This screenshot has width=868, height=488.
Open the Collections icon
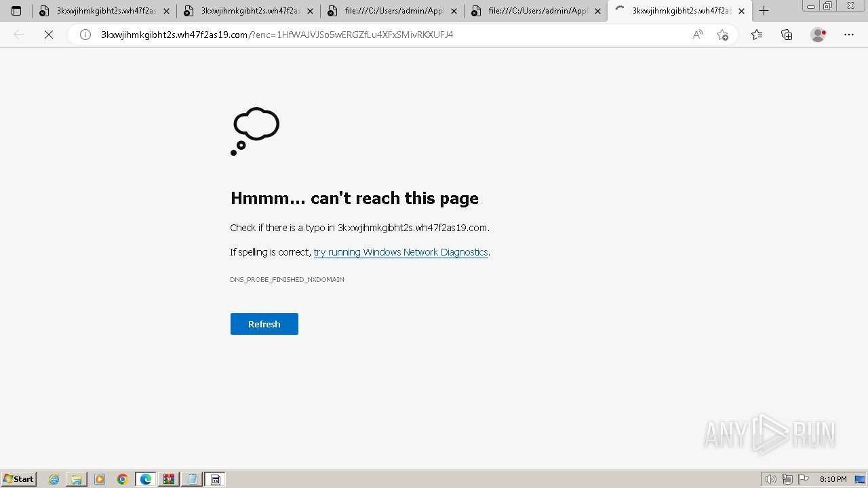(787, 35)
